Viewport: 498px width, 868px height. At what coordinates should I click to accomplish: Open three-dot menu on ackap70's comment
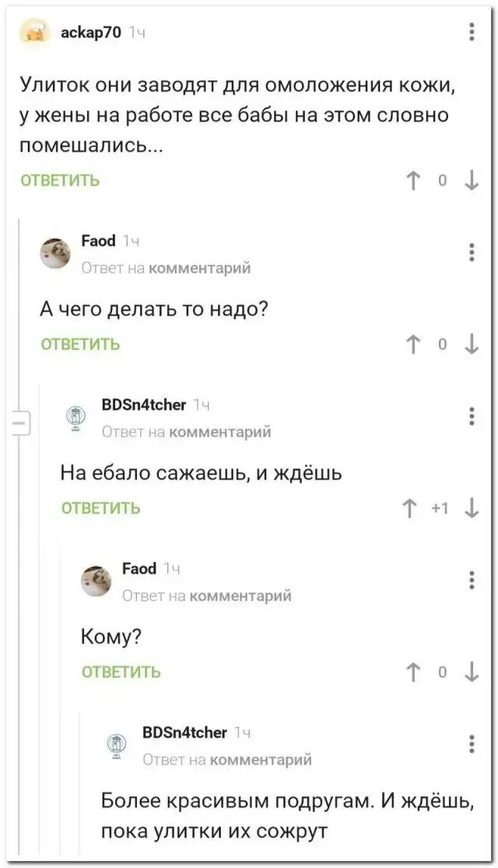coord(472,32)
